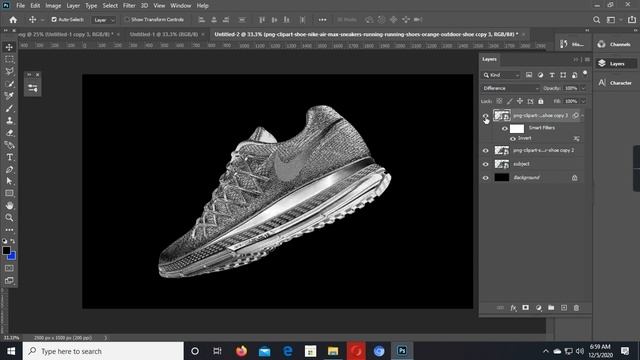640x360 pixels.
Task: Create new adjustment layer icon
Action: [x=538, y=308]
